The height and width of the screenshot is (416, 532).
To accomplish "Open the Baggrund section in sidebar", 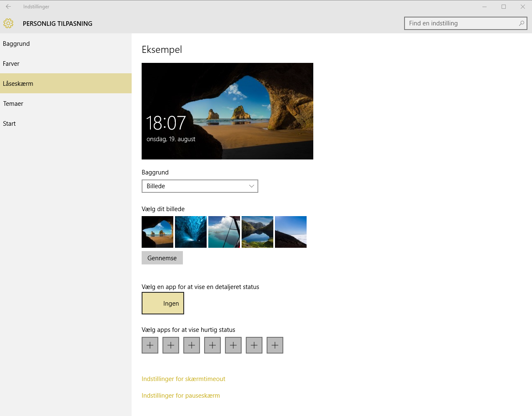I will pos(66,44).
